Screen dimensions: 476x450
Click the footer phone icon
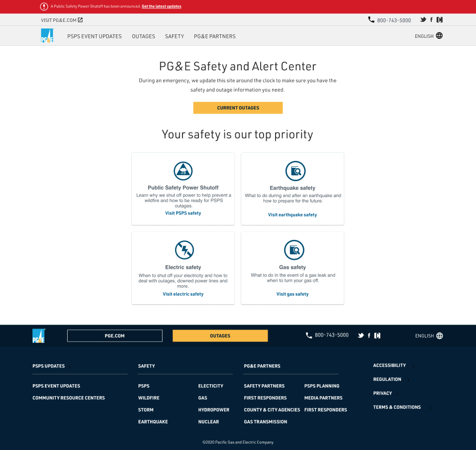309,336
